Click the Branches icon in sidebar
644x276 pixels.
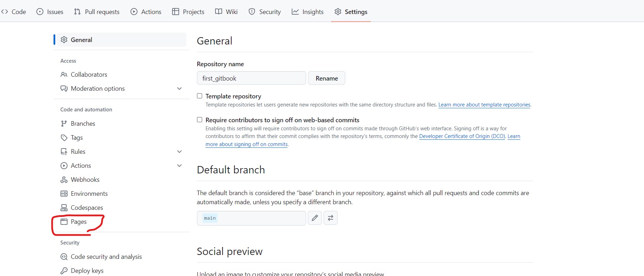pos(64,124)
